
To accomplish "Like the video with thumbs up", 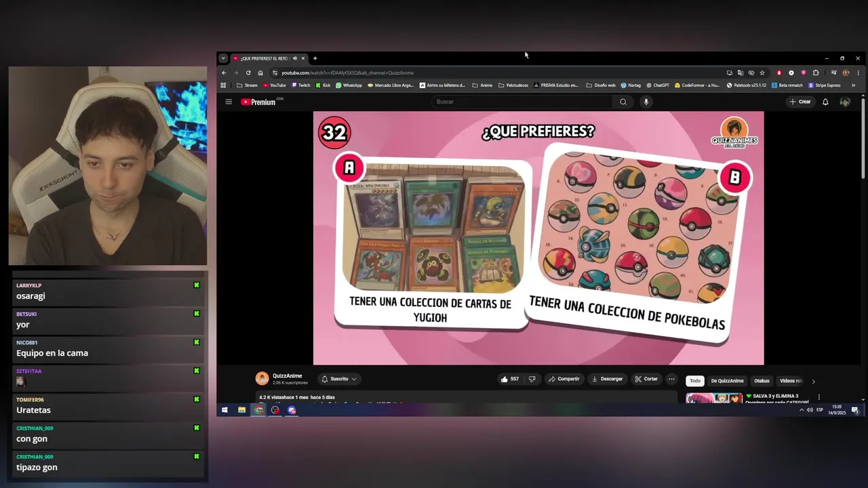I will click(x=509, y=379).
